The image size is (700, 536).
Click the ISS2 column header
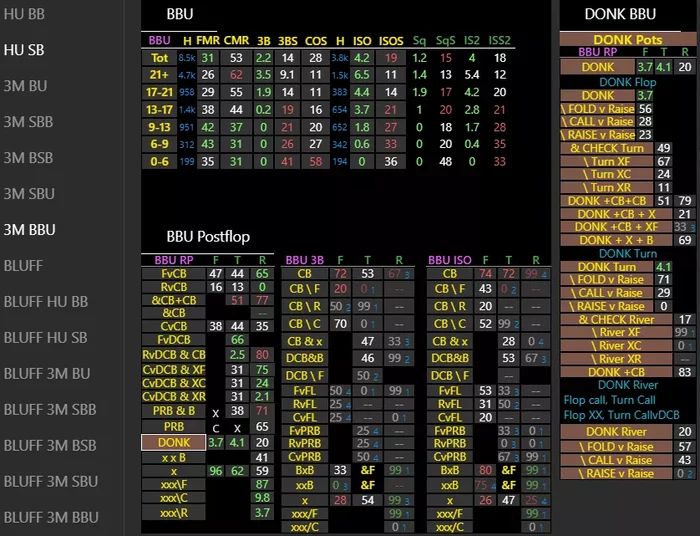pos(500,41)
